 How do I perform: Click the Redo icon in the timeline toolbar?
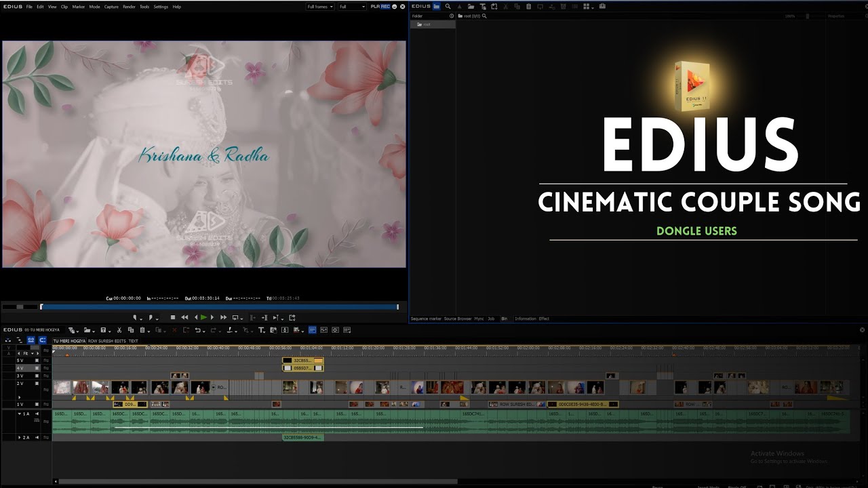pyautogui.click(x=213, y=330)
